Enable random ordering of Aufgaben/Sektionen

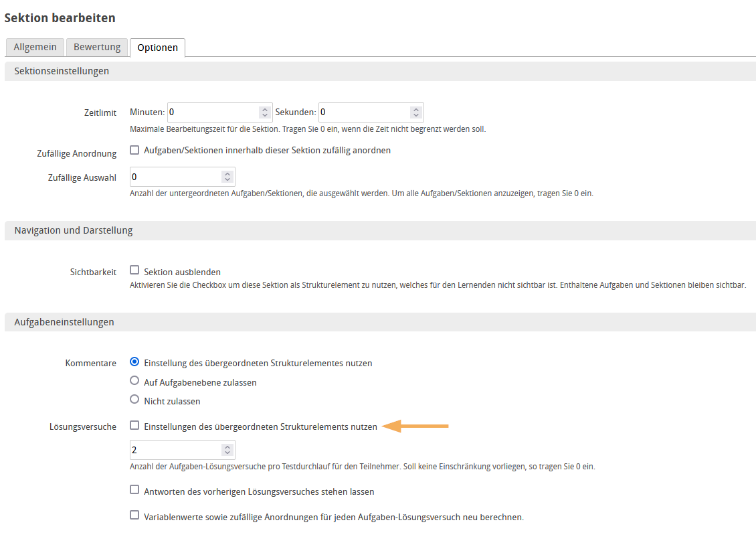[134, 150]
